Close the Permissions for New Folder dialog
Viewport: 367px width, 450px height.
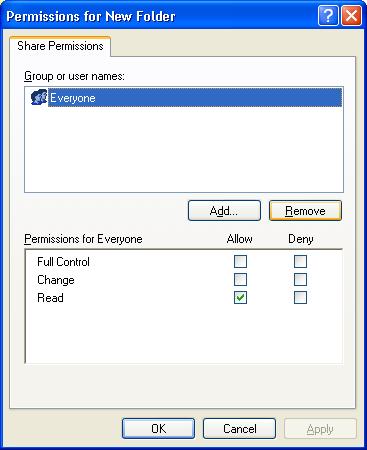pyautogui.click(x=351, y=16)
